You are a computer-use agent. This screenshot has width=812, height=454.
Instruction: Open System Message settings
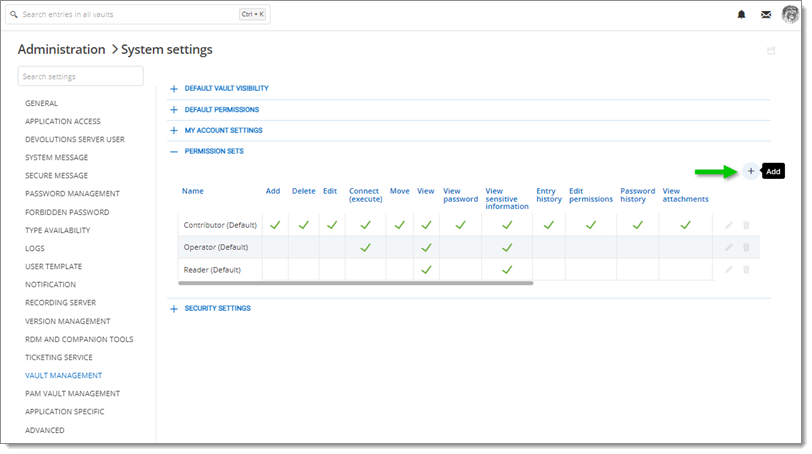tap(56, 158)
